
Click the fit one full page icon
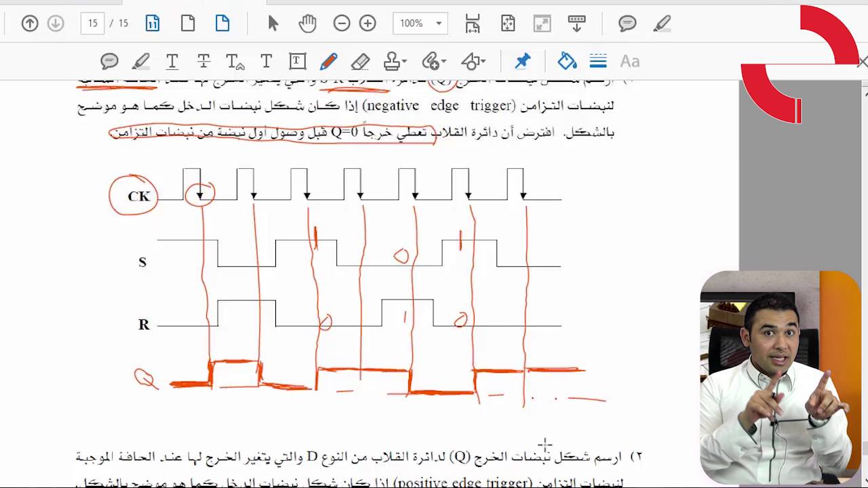tap(508, 24)
